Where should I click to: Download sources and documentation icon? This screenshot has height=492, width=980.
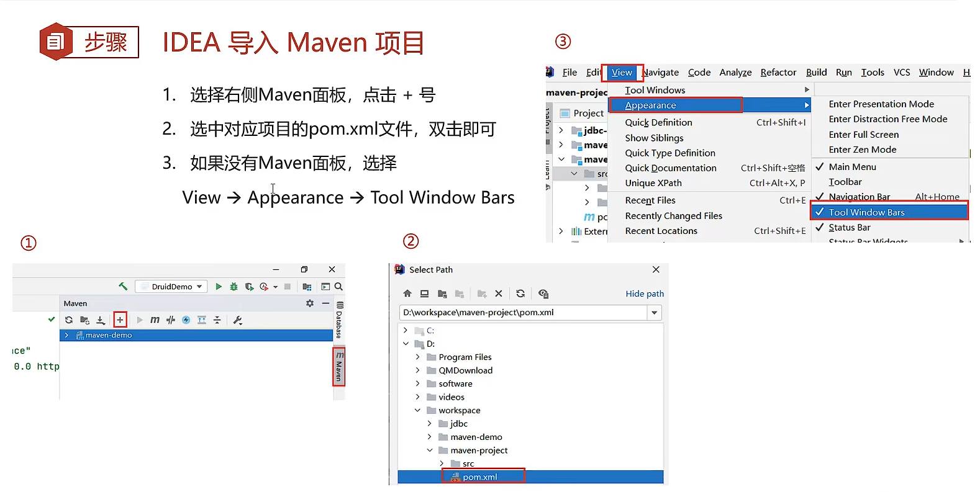(101, 320)
